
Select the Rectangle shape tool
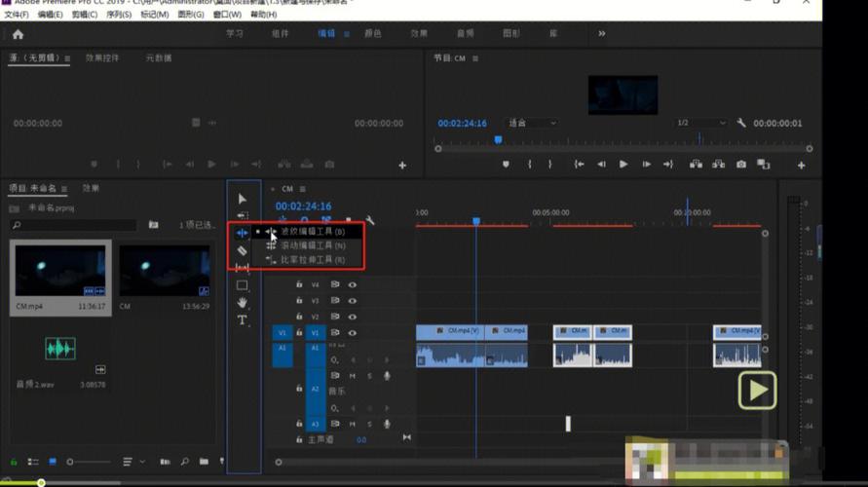242,285
